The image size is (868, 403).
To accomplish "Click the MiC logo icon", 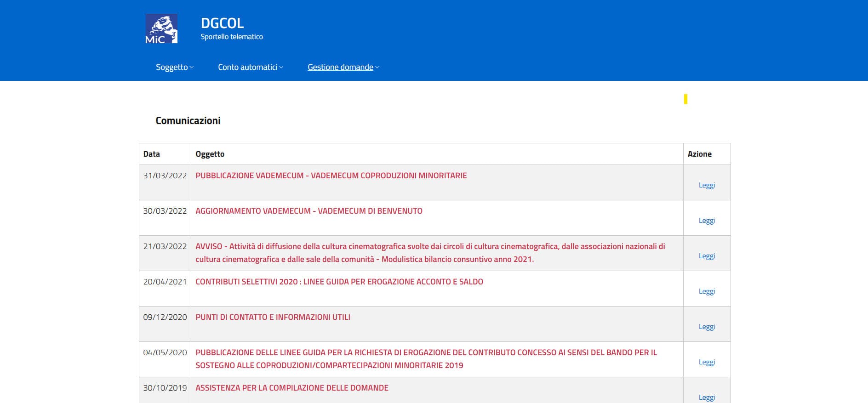I will pos(161,29).
